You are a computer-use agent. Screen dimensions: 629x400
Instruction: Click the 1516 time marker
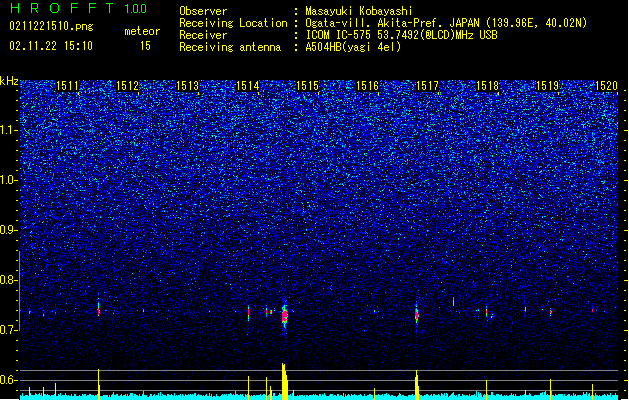(367, 86)
